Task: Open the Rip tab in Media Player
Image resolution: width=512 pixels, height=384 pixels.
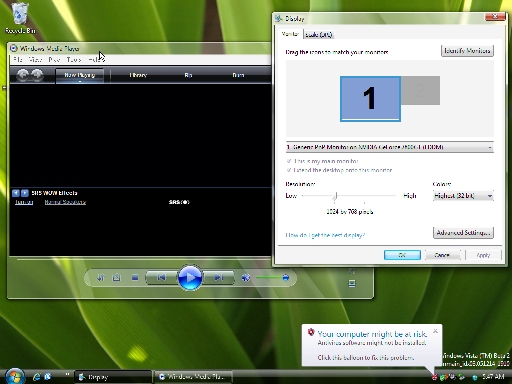Action: [x=188, y=75]
